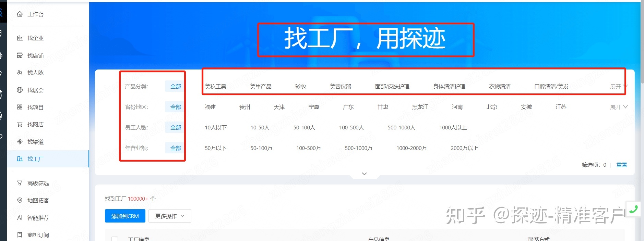
Task: Select province 贵州
Action: (x=245, y=107)
